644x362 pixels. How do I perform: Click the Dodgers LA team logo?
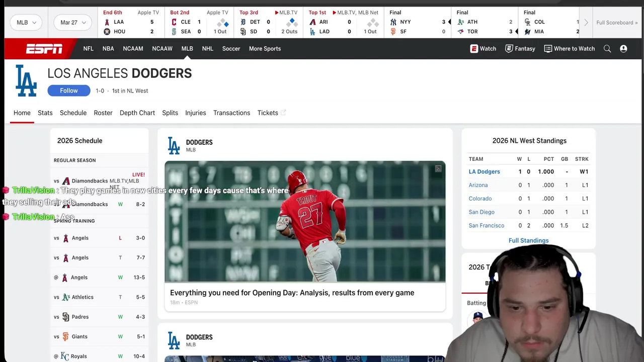[x=26, y=80]
